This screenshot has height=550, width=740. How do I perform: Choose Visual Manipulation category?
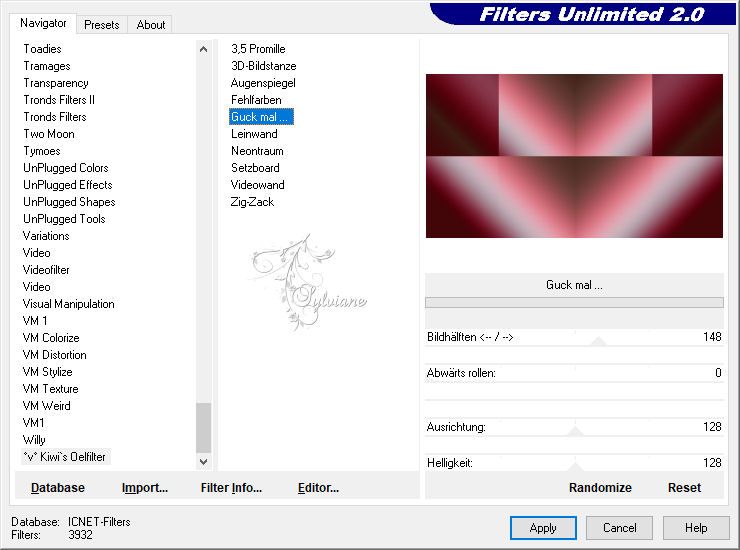coord(68,304)
